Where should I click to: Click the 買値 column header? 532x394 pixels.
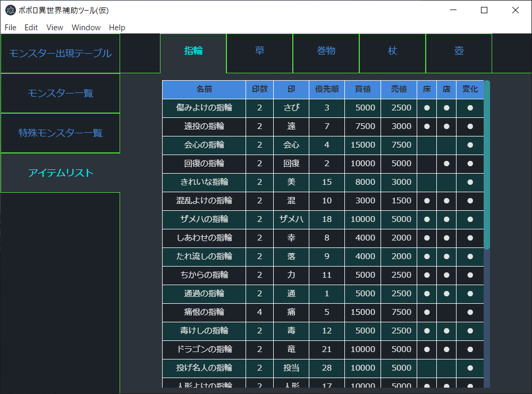pyautogui.click(x=362, y=89)
